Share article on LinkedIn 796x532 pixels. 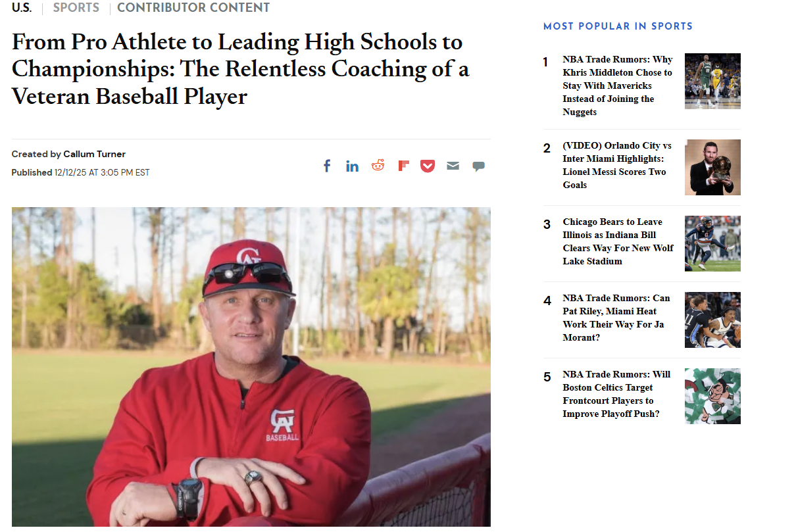coord(352,166)
